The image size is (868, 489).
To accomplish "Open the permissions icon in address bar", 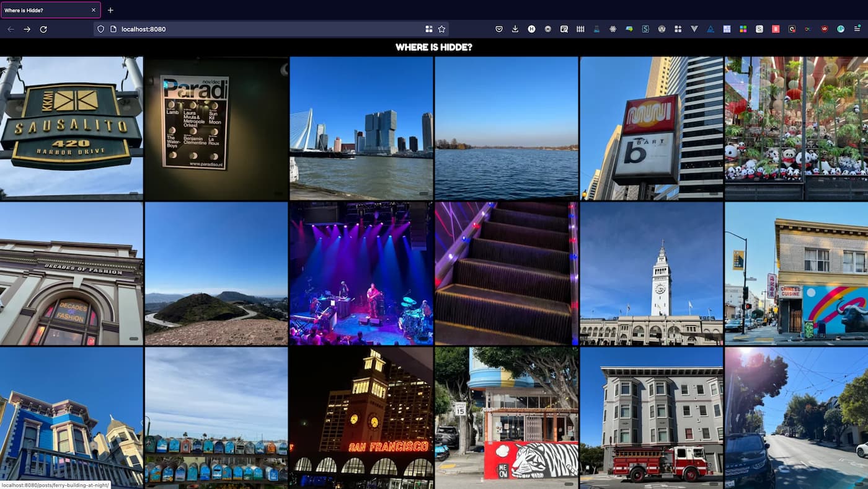I will click(x=113, y=29).
